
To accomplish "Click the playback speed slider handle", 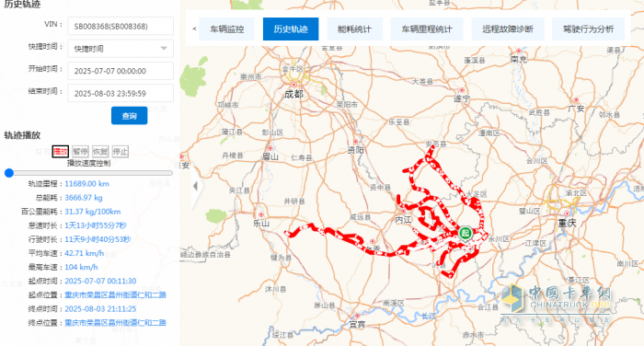I will click(x=9, y=173).
